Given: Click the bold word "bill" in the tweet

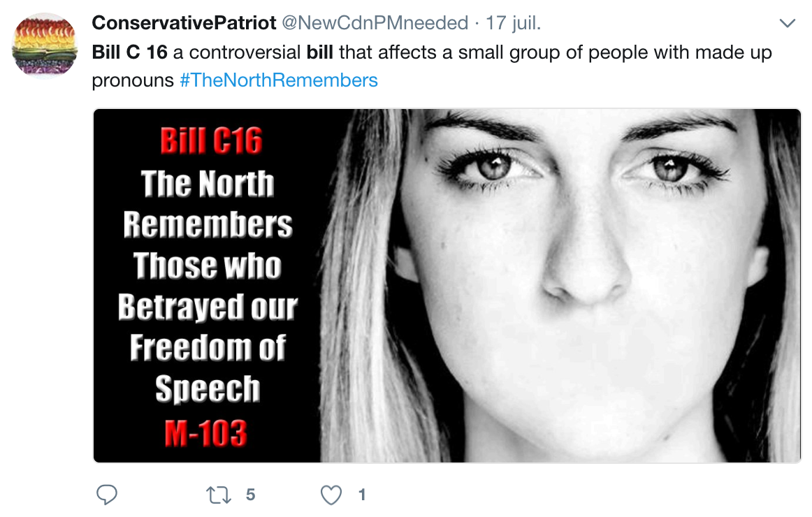Looking at the screenshot, I should coord(319,52).
